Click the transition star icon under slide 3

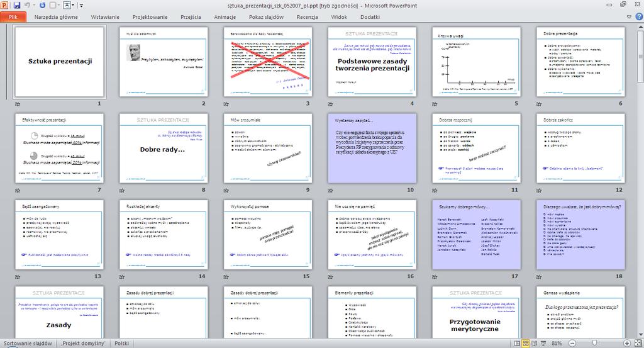(226, 104)
